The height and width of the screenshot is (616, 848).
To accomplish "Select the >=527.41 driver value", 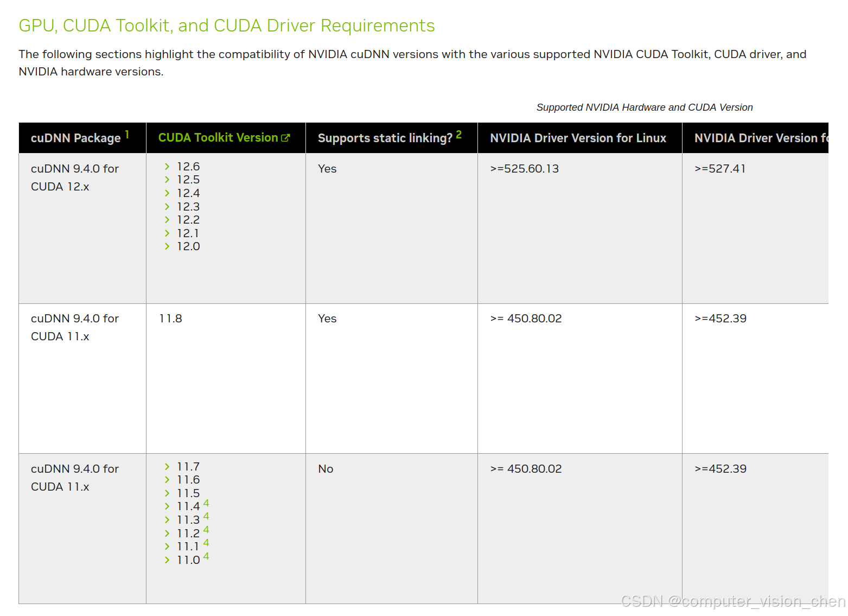I will (x=720, y=169).
